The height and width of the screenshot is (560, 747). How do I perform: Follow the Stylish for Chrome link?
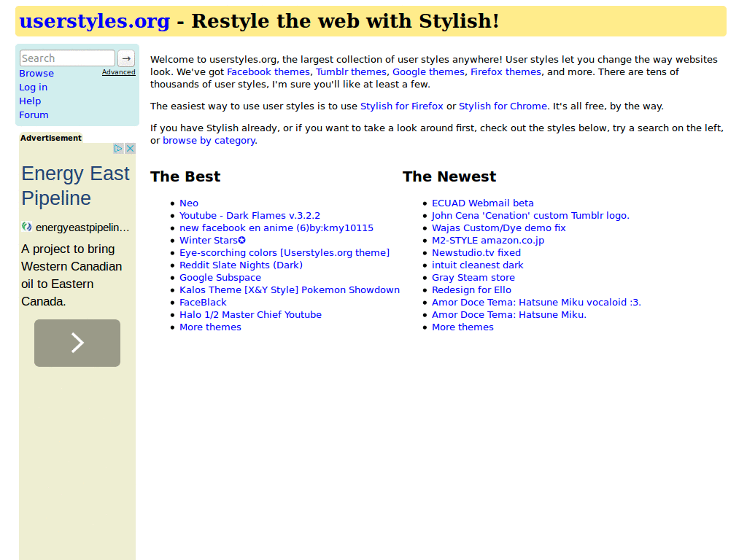(x=503, y=106)
